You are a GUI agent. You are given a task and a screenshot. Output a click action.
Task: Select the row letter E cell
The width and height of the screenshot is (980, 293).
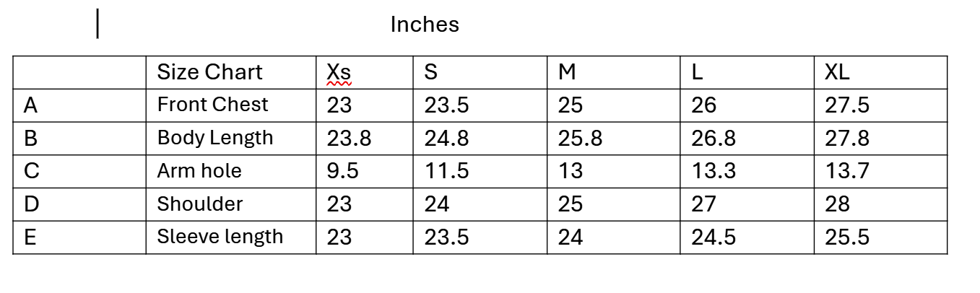pyautogui.click(x=79, y=237)
